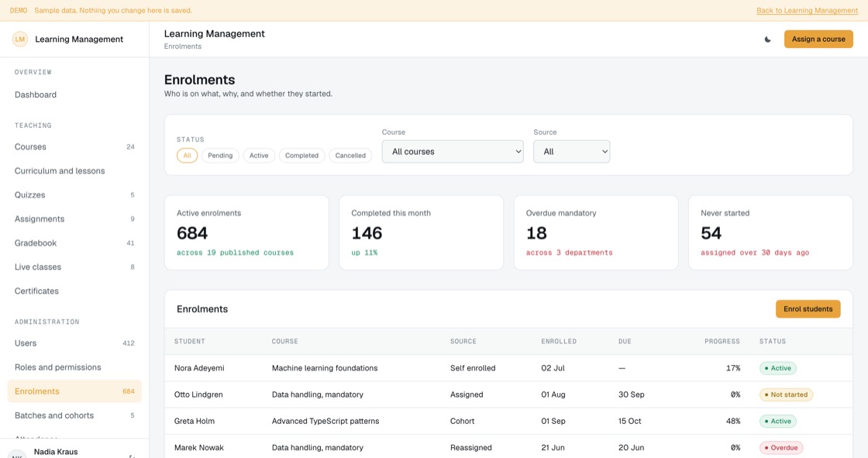Open the Source filter dropdown
The height and width of the screenshot is (458, 868).
[x=572, y=152]
